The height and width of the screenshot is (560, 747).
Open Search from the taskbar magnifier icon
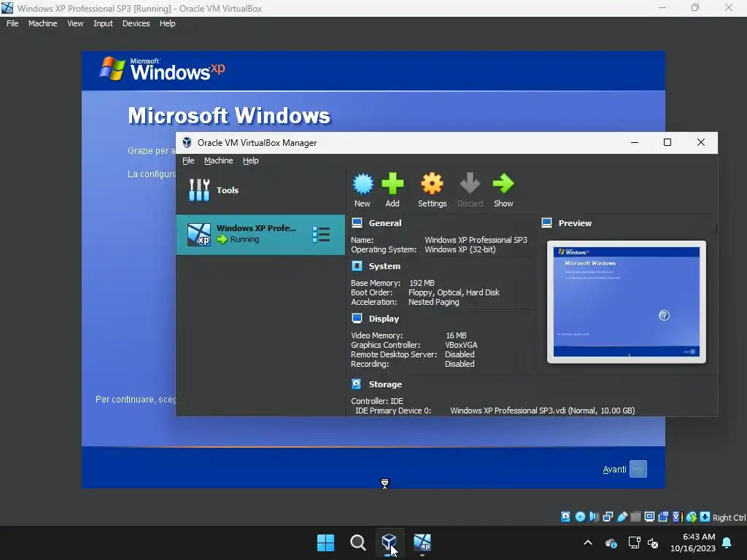coord(357,542)
